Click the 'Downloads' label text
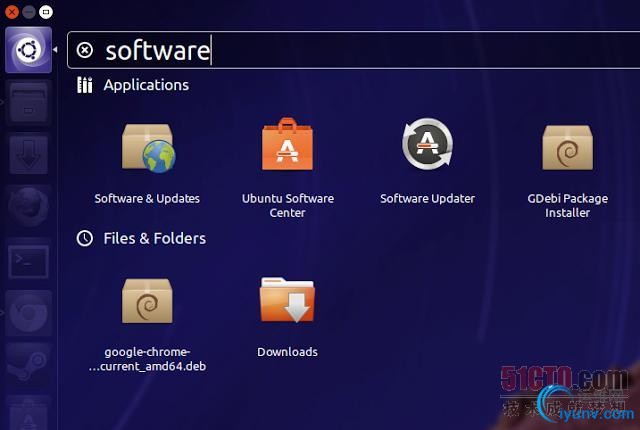Image resolution: width=640 pixels, height=430 pixels. pos(287,352)
